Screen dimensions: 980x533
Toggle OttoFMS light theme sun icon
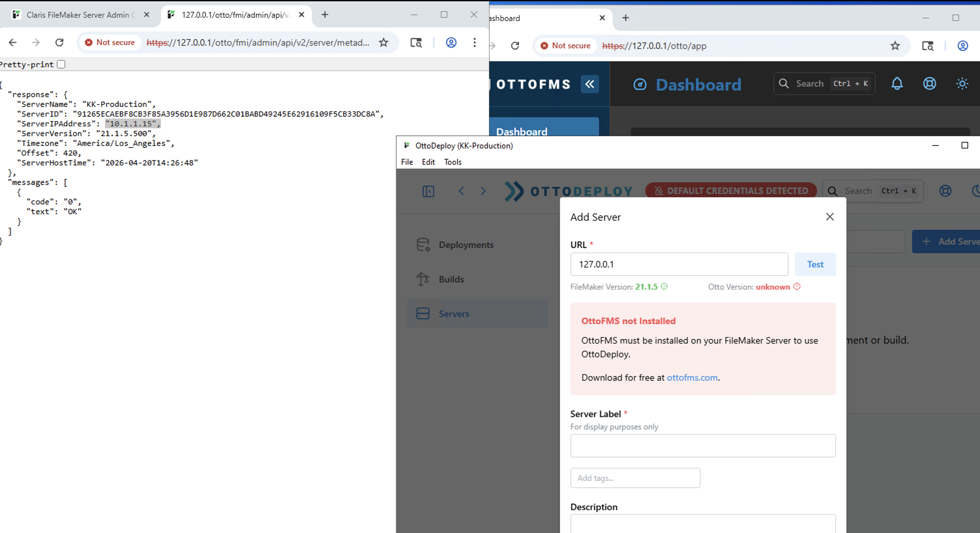click(962, 84)
